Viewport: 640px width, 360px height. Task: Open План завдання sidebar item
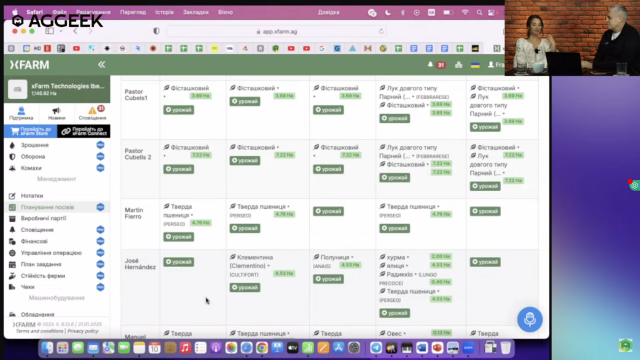[x=41, y=264]
